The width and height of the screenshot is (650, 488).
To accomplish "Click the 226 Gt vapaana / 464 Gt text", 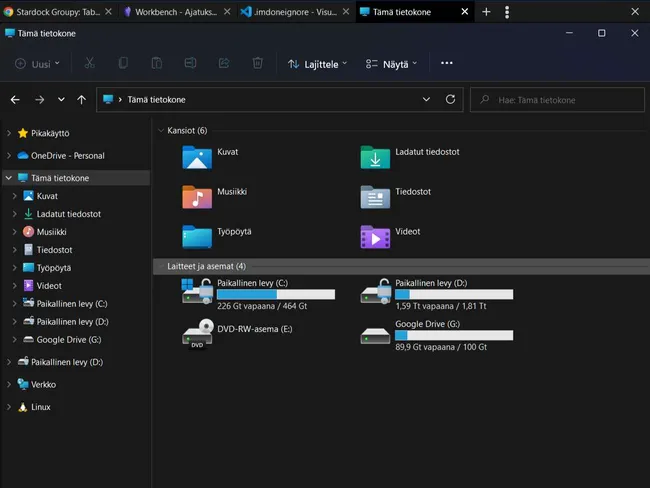I will tap(262, 306).
